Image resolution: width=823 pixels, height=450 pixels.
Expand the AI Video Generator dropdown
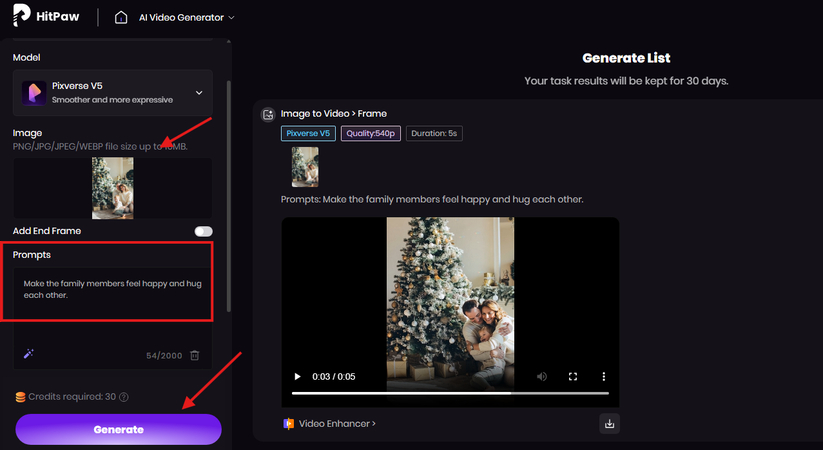coord(186,17)
